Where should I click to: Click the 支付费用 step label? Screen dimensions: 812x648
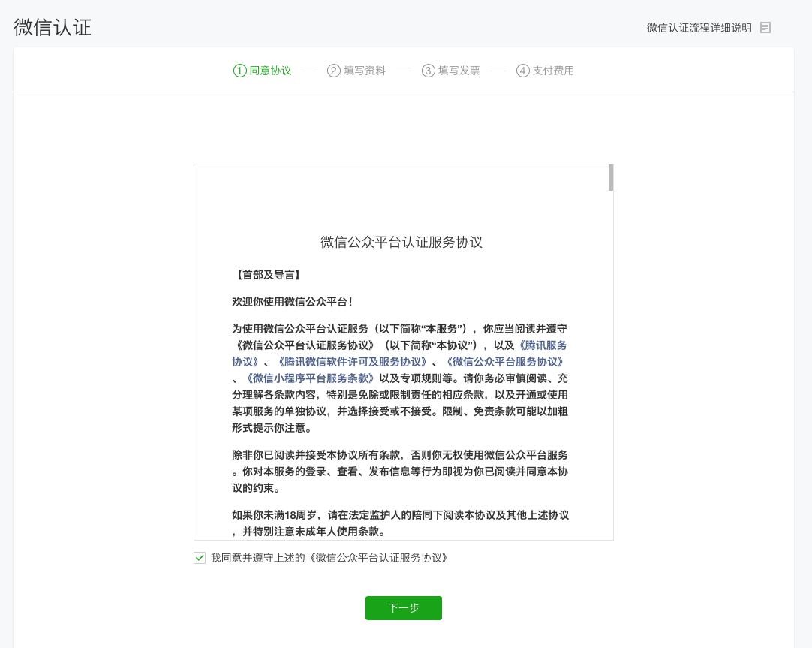coord(552,70)
